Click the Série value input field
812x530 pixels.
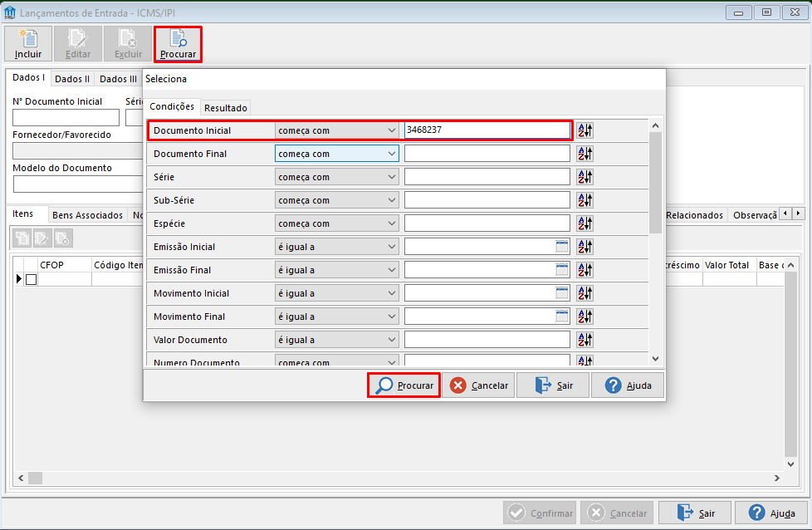(x=487, y=177)
